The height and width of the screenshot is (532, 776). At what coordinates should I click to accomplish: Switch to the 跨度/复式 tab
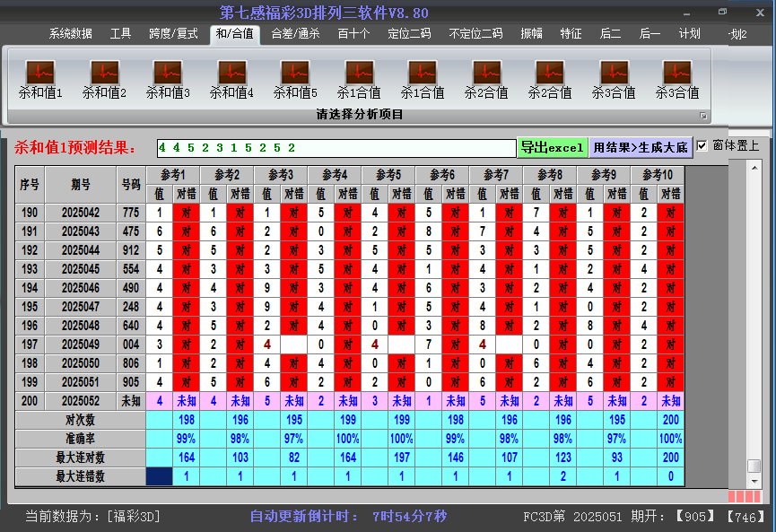coord(173,34)
